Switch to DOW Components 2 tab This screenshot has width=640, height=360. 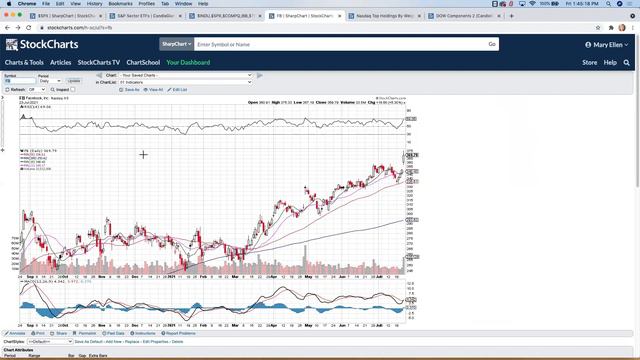[464, 16]
